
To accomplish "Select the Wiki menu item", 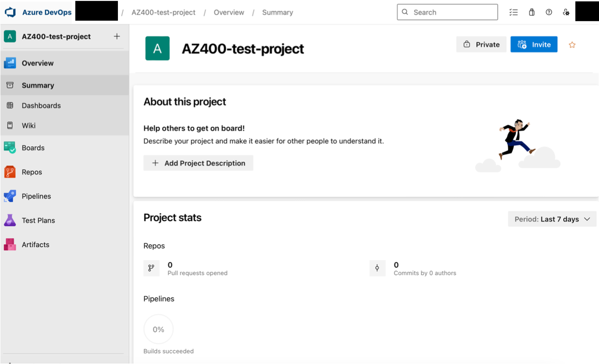I will pos(28,126).
